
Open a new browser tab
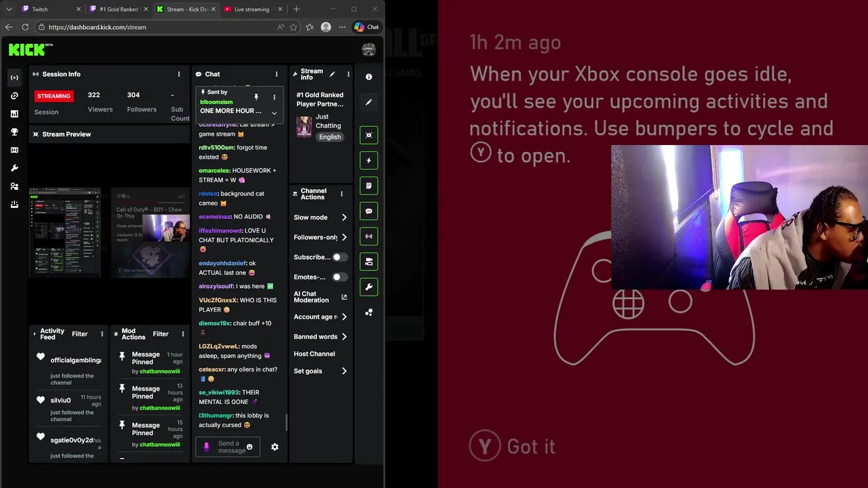tap(296, 9)
